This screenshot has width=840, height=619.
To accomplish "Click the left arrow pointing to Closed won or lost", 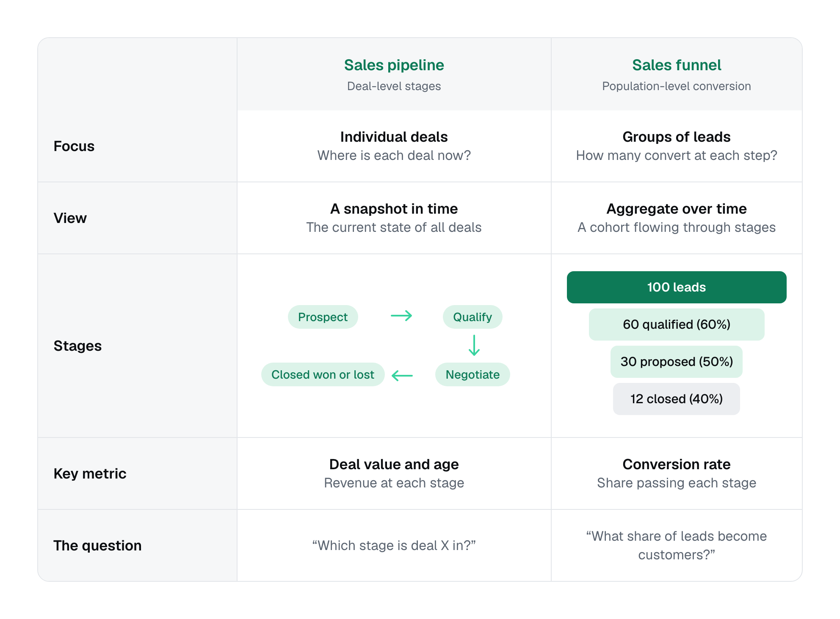I will 402,375.
